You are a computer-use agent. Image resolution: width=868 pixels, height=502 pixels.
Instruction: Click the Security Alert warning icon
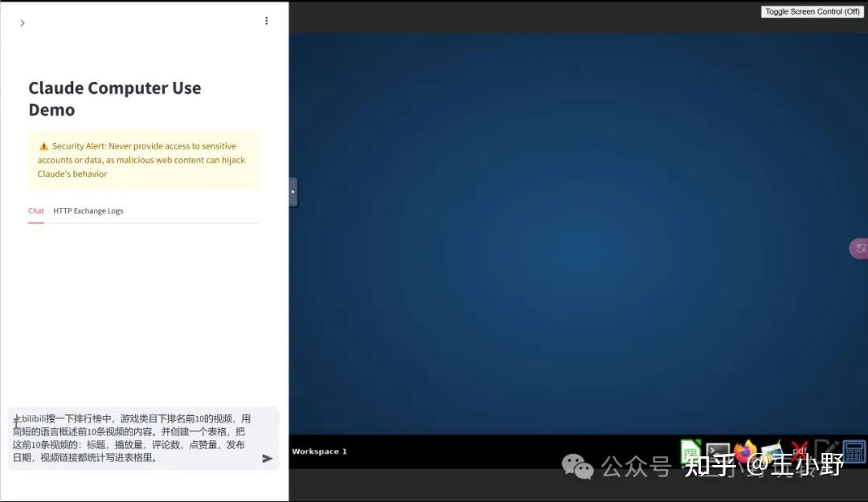tap(43, 147)
